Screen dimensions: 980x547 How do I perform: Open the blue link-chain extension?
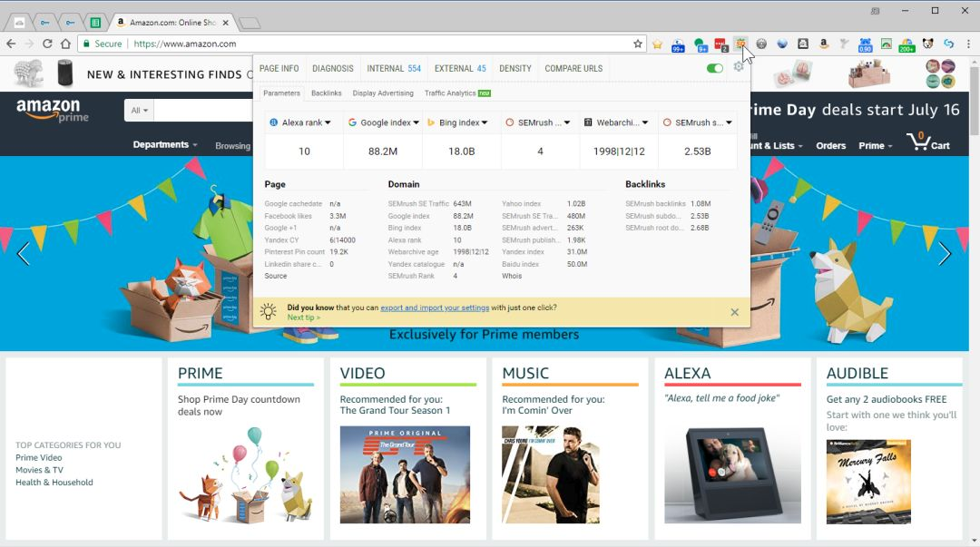949,44
